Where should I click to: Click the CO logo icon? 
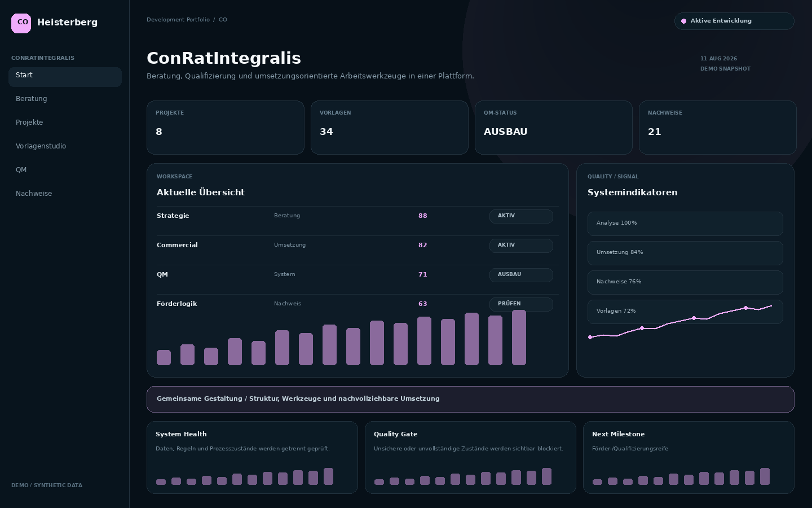click(21, 23)
